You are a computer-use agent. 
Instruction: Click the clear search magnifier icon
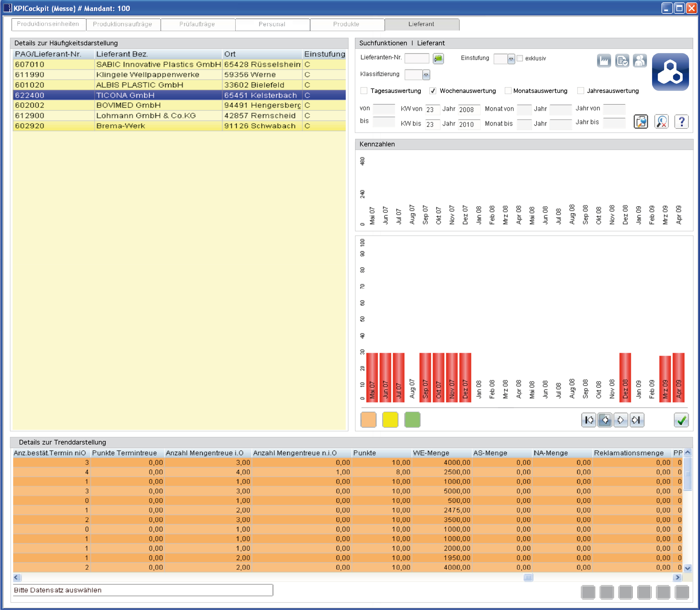pyautogui.click(x=661, y=122)
